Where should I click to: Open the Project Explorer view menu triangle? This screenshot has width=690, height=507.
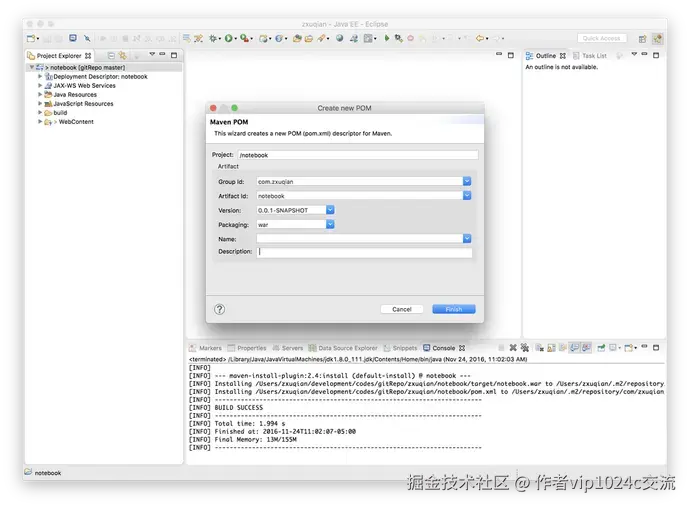(152, 54)
